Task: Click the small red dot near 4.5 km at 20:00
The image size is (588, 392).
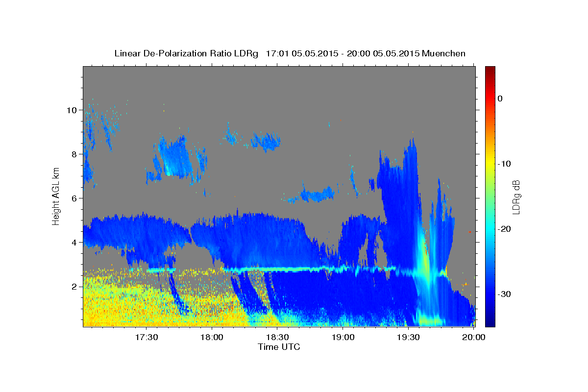Action: pos(469,232)
